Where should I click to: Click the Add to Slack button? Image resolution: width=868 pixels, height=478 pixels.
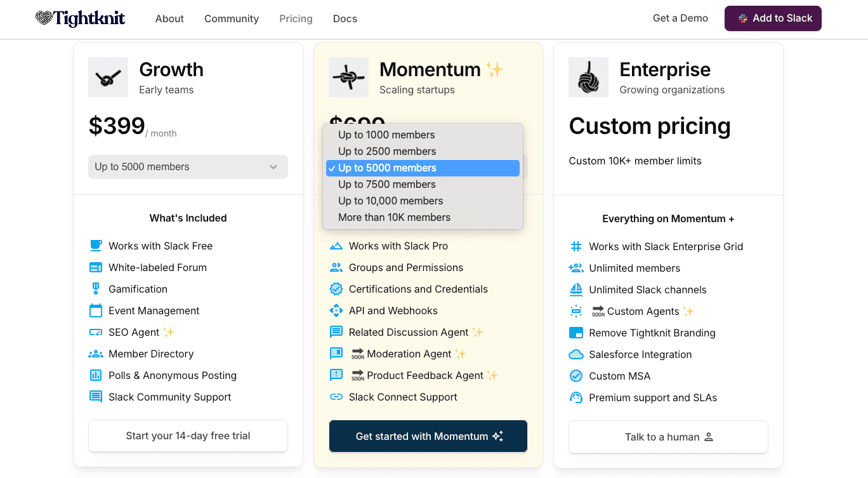pos(773,18)
